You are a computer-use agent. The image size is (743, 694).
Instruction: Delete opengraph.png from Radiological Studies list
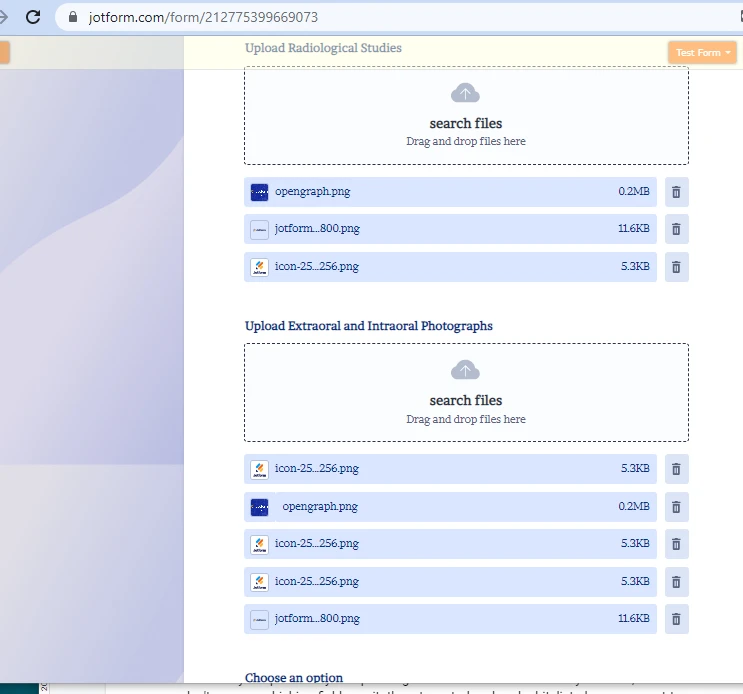click(x=676, y=192)
